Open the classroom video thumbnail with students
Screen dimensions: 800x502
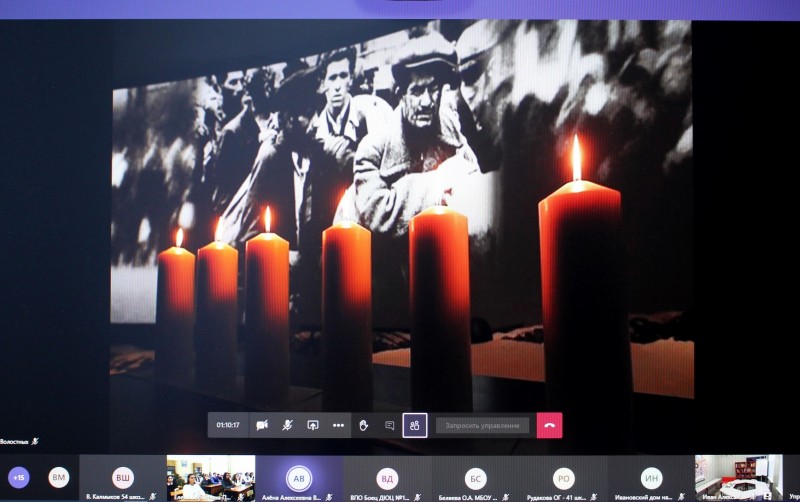point(210,478)
